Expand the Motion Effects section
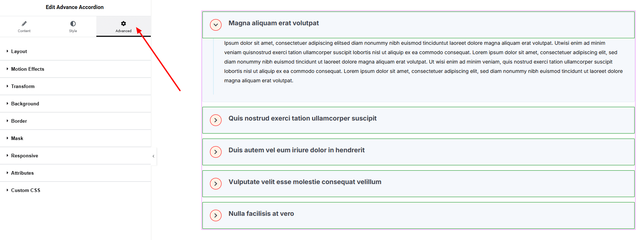Viewport: 644px width, 240px height. (x=27, y=69)
